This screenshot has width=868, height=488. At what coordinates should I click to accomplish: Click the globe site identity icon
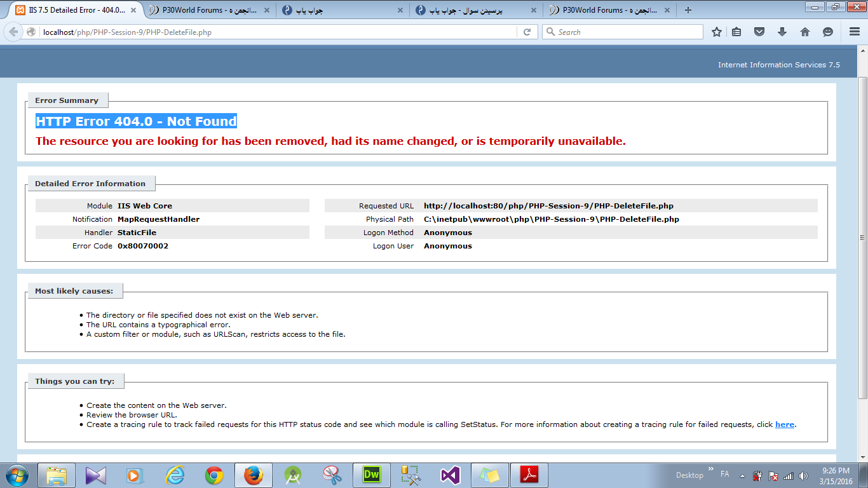click(31, 32)
